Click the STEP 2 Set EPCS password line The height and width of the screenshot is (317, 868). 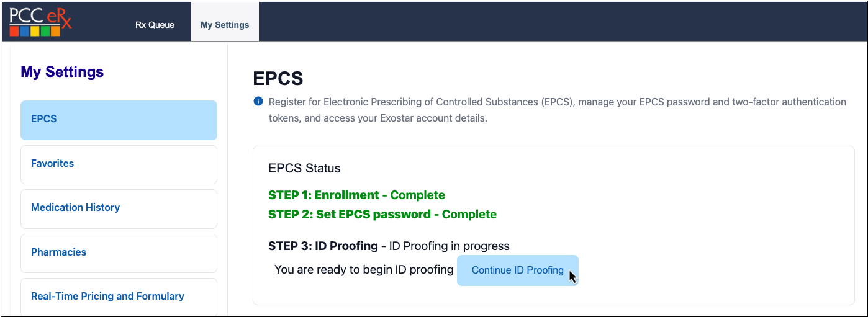382,215
